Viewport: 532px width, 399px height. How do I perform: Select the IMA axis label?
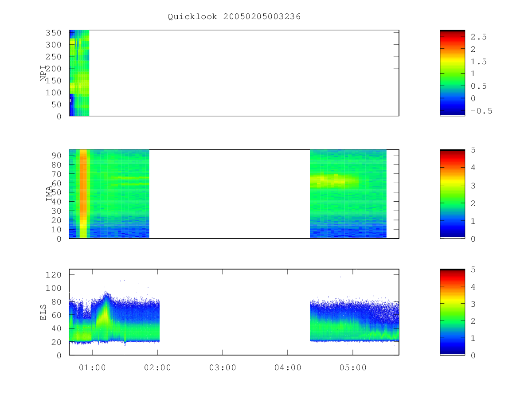pyautogui.click(x=50, y=194)
